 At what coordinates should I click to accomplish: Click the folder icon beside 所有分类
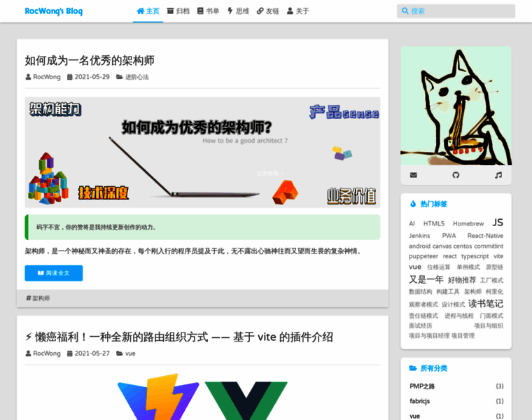(413, 368)
